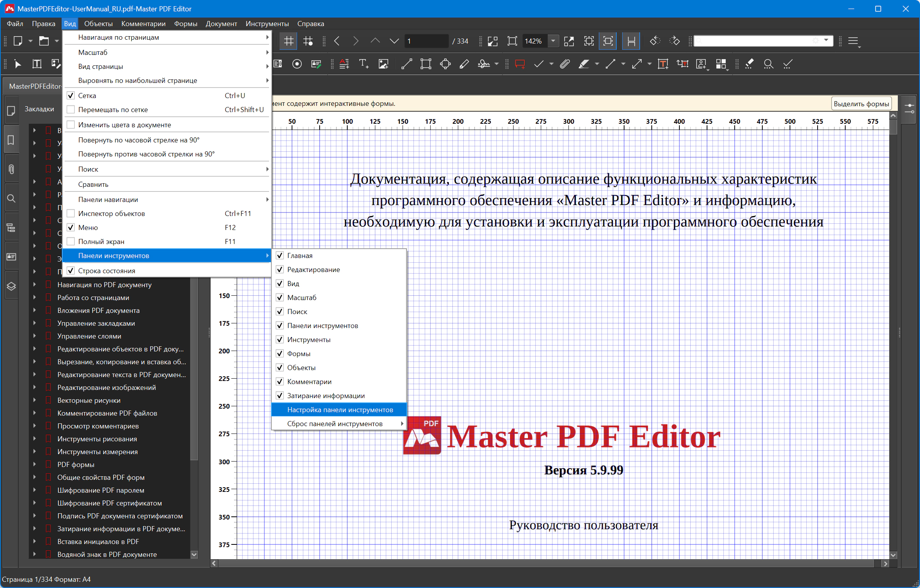Expand the Векторные рисунки bookmark

(34, 400)
